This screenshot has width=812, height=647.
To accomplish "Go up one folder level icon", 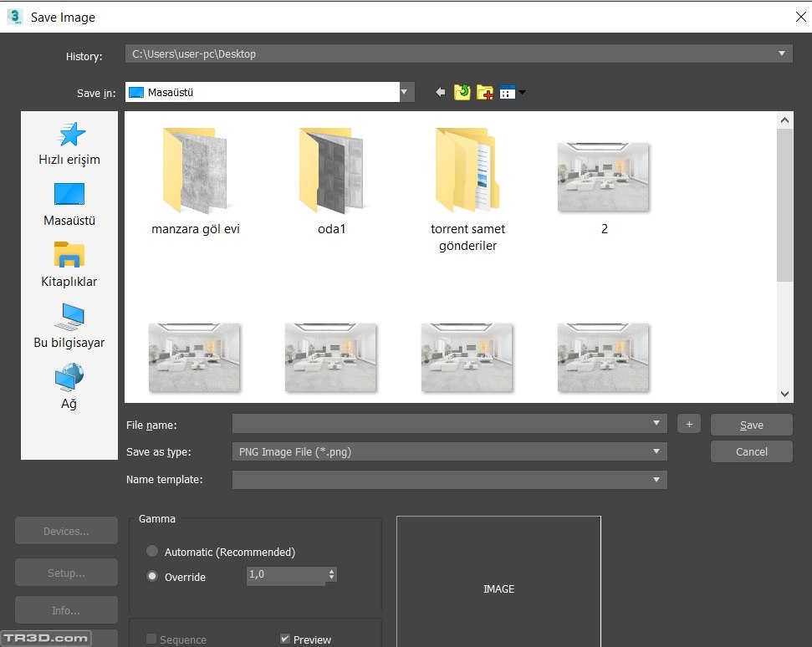I will pyautogui.click(x=462, y=92).
